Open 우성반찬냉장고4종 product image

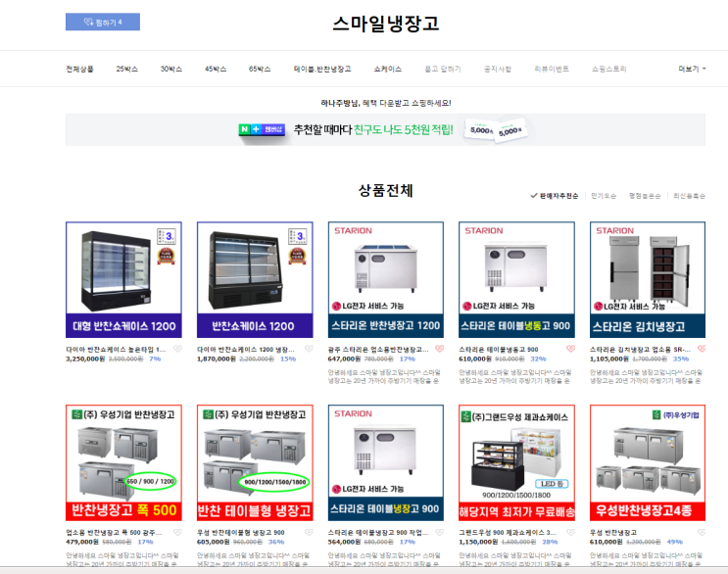point(648,462)
